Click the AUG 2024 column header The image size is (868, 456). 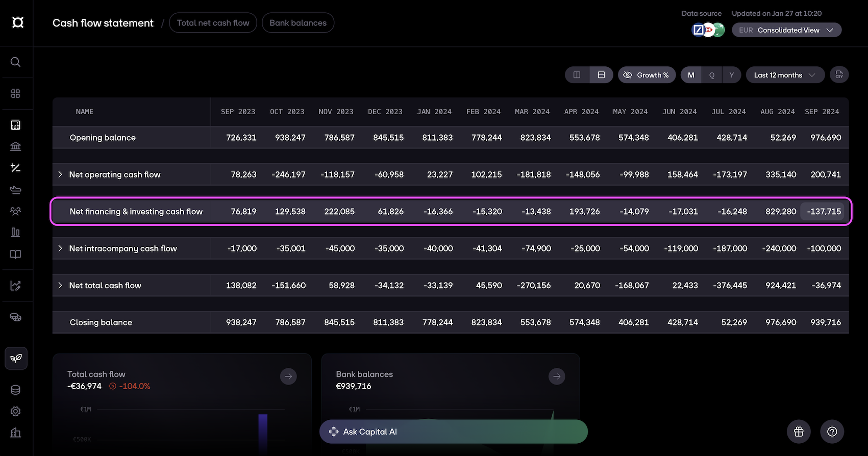(x=778, y=112)
